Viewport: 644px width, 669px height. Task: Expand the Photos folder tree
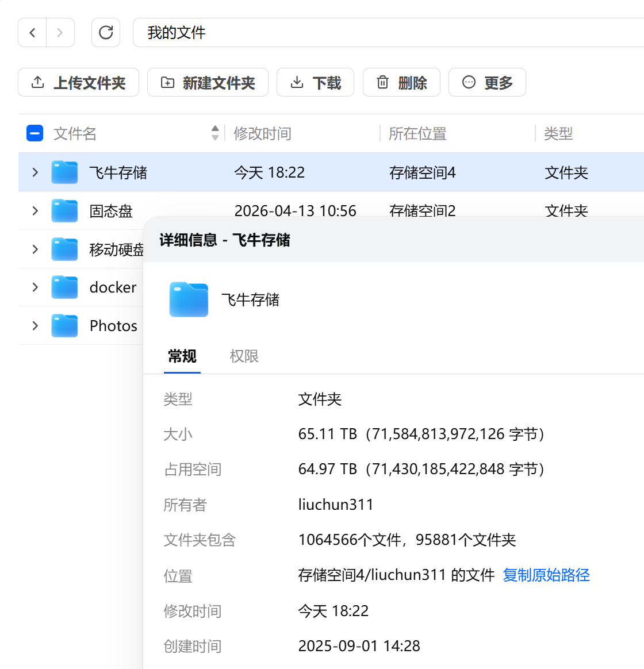(34, 325)
